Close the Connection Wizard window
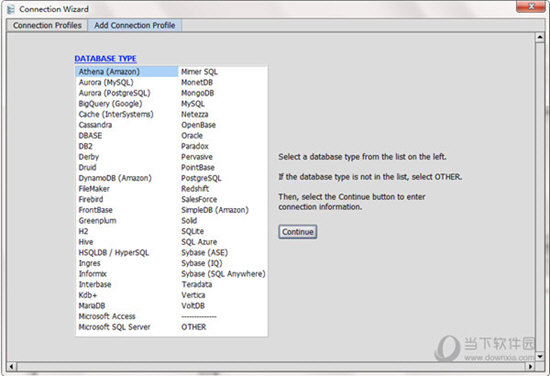Viewport: 550px width, 376px height. pyautogui.click(x=531, y=6)
